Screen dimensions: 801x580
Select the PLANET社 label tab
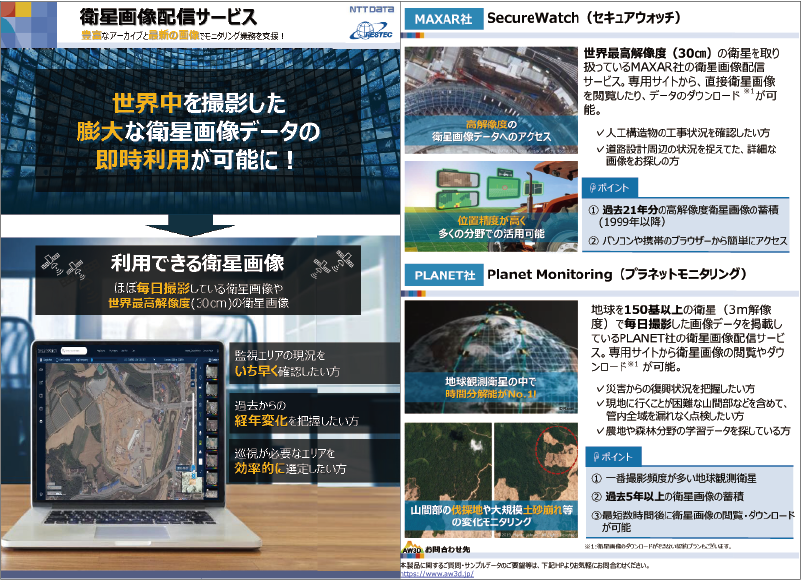444,275
